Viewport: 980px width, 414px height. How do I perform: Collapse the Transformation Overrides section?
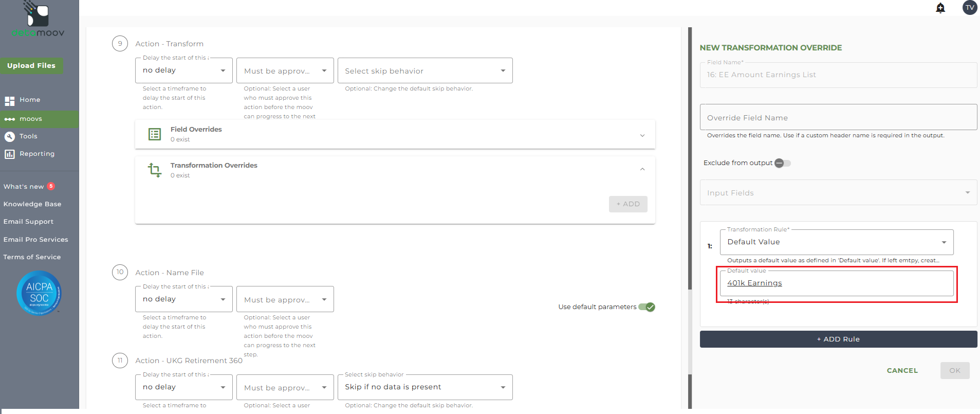pyautogui.click(x=642, y=169)
